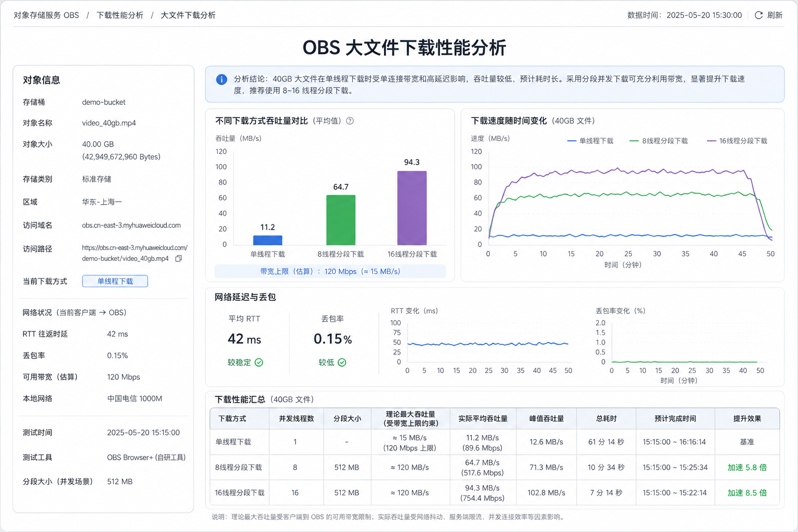Click the 加速 8.5 倍 value

point(747,493)
